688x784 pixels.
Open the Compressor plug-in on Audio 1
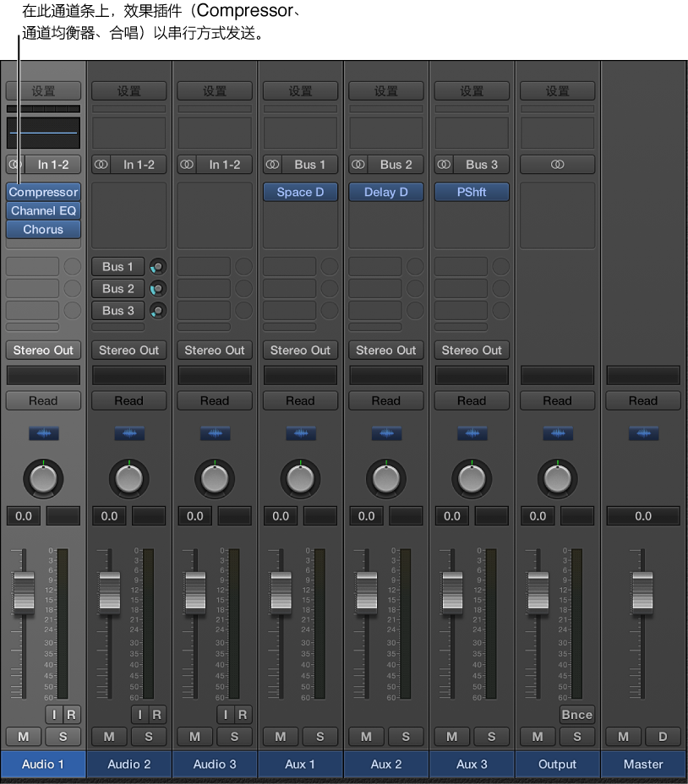[43, 192]
